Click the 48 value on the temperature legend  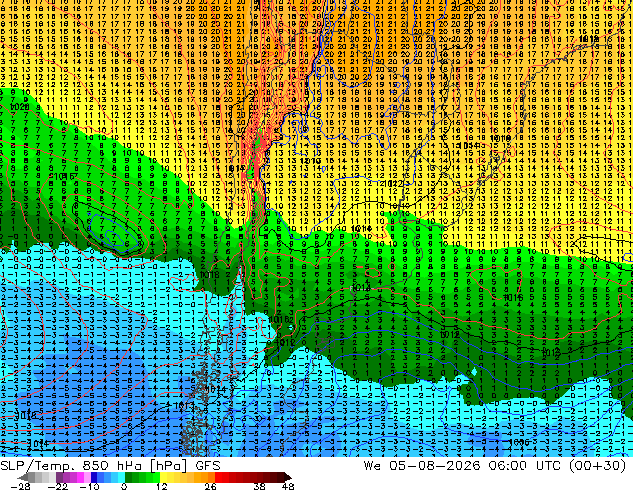288,486
